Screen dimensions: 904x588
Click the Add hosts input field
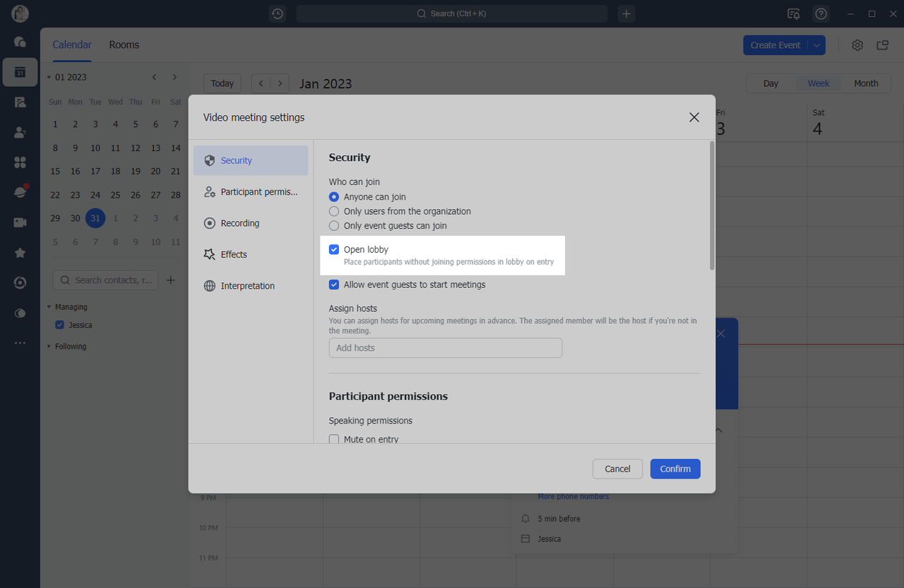pyautogui.click(x=445, y=348)
